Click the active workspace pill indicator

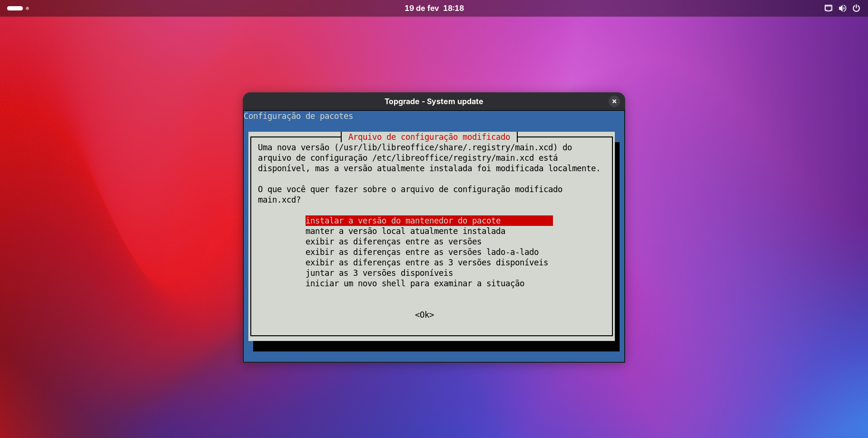click(15, 8)
